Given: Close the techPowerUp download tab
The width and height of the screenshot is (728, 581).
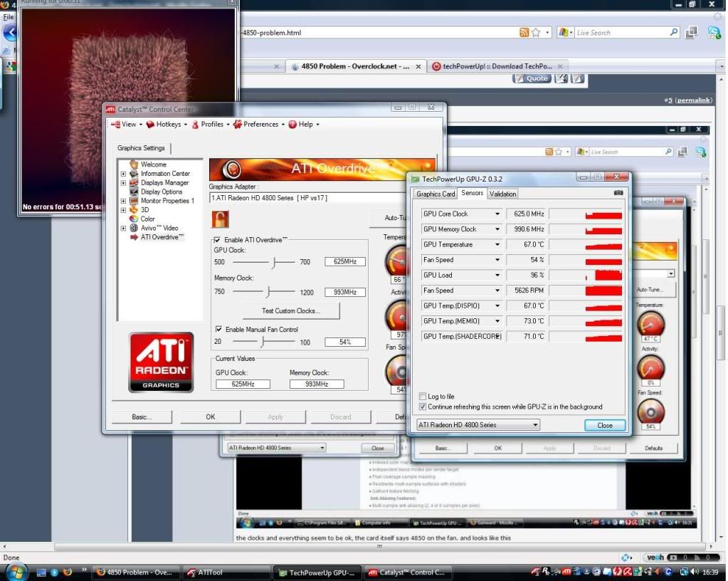Looking at the screenshot, I should 560,66.
